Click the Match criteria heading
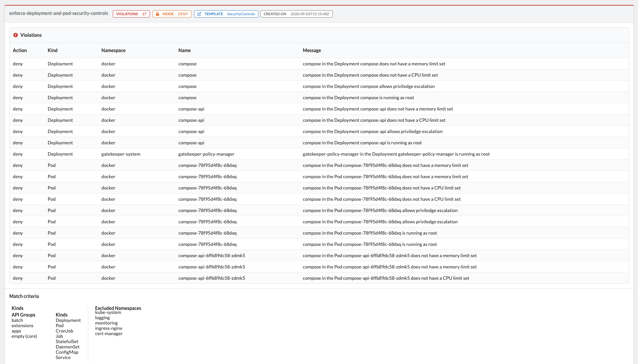The image size is (638, 364). pyautogui.click(x=24, y=296)
